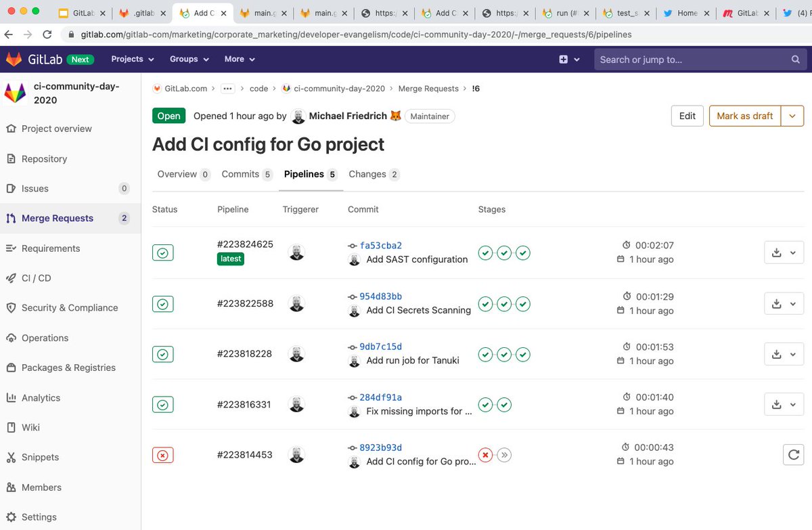
Task: Click the Members sidebar icon
Action: 11,487
